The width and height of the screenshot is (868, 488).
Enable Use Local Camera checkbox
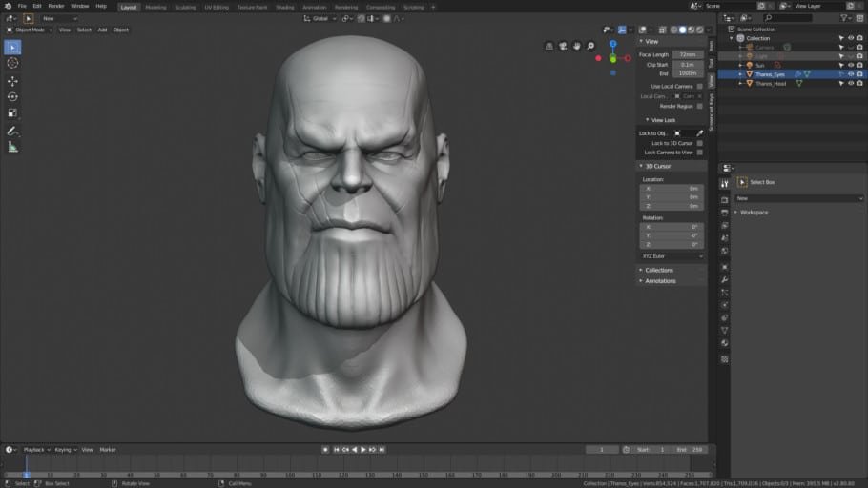point(700,87)
